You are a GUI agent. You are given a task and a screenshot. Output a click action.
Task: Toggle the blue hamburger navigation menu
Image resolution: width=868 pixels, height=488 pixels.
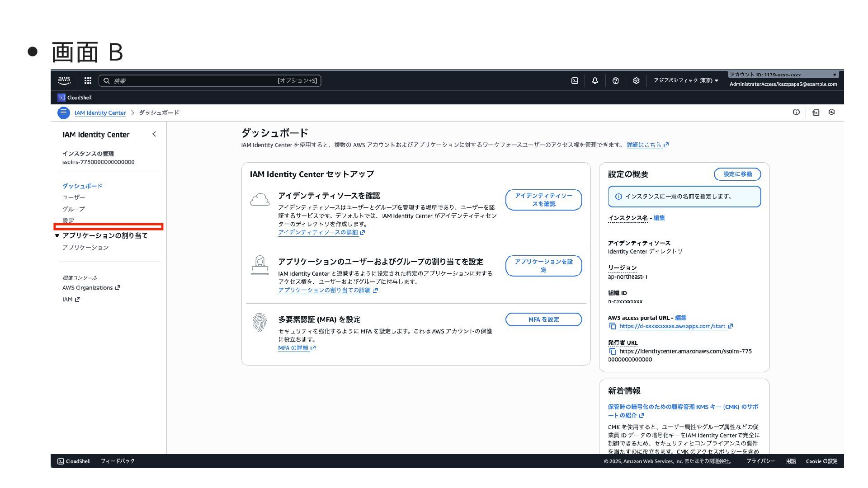64,113
